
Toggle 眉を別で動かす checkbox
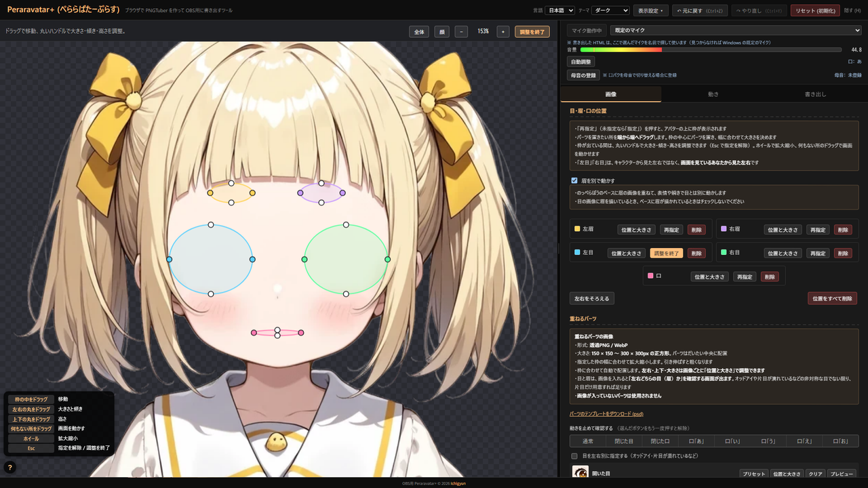pyautogui.click(x=574, y=181)
